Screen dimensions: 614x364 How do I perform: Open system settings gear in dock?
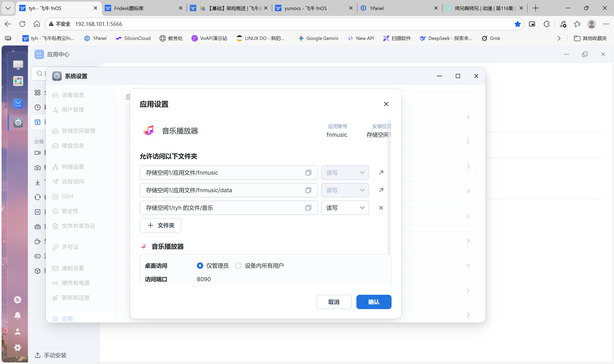click(x=18, y=122)
